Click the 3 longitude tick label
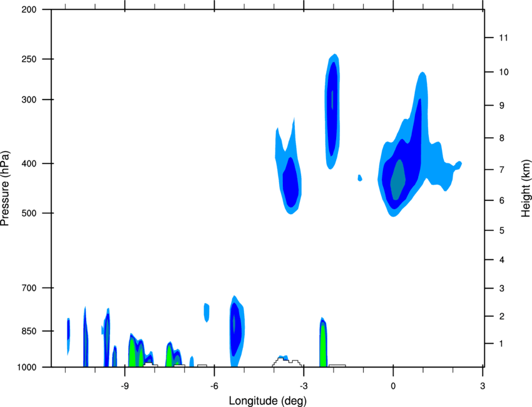The height and width of the screenshot is (407, 532). pos(483,386)
